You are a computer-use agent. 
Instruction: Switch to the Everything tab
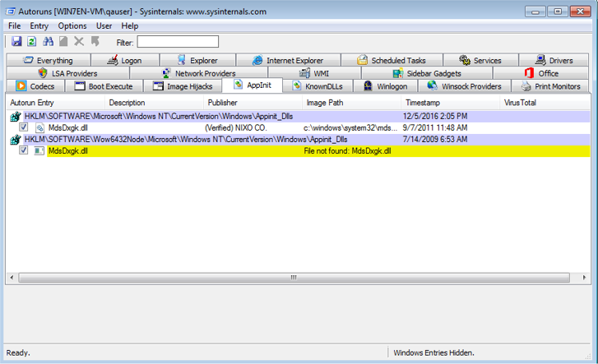49,60
